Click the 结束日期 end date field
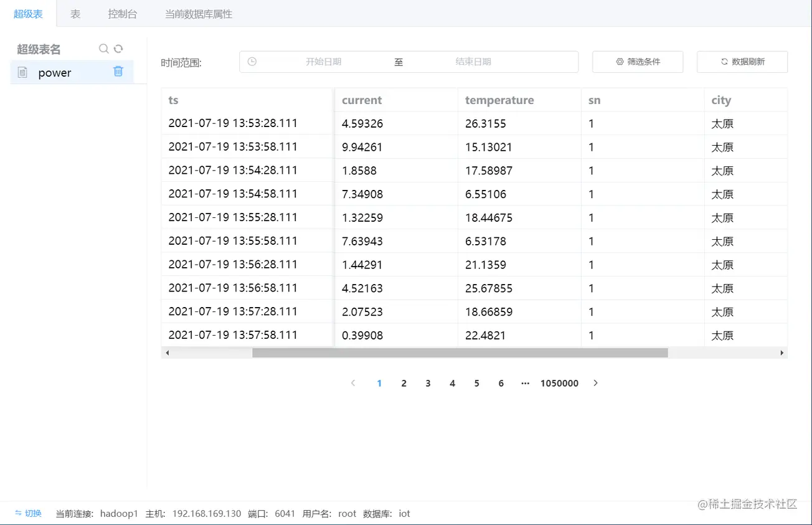812x525 pixels. pos(473,62)
